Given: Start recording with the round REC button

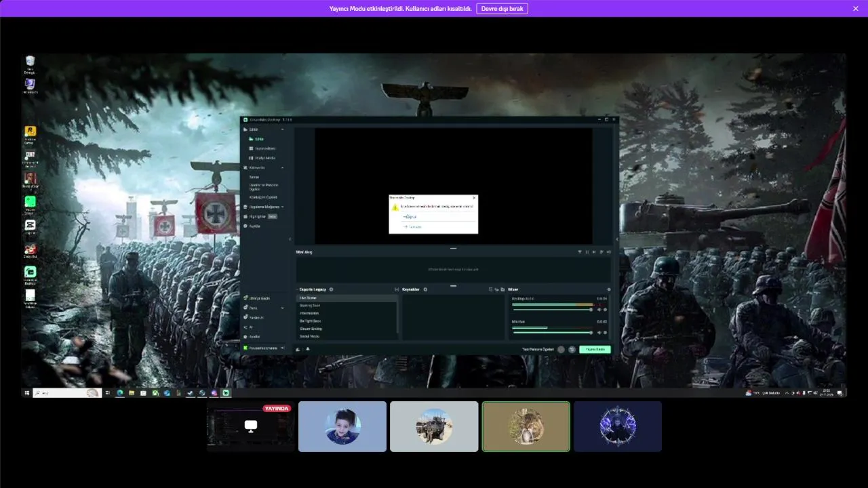Looking at the screenshot, I should (x=561, y=349).
